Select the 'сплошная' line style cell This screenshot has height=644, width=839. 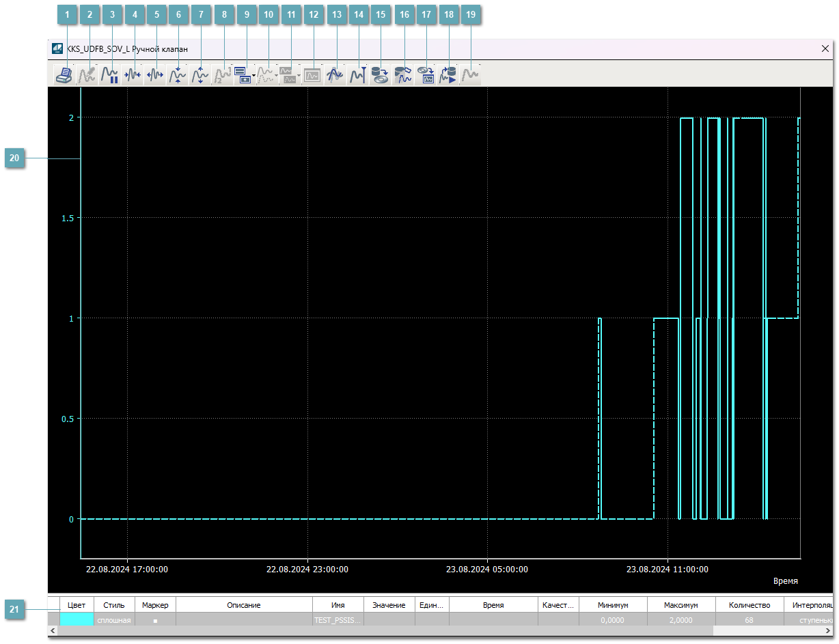(x=114, y=619)
